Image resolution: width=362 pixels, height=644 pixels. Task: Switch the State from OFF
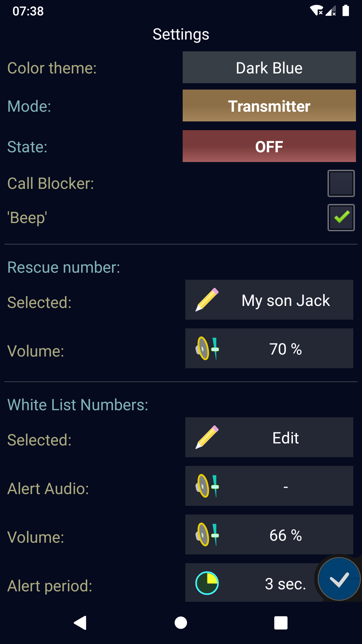click(269, 146)
